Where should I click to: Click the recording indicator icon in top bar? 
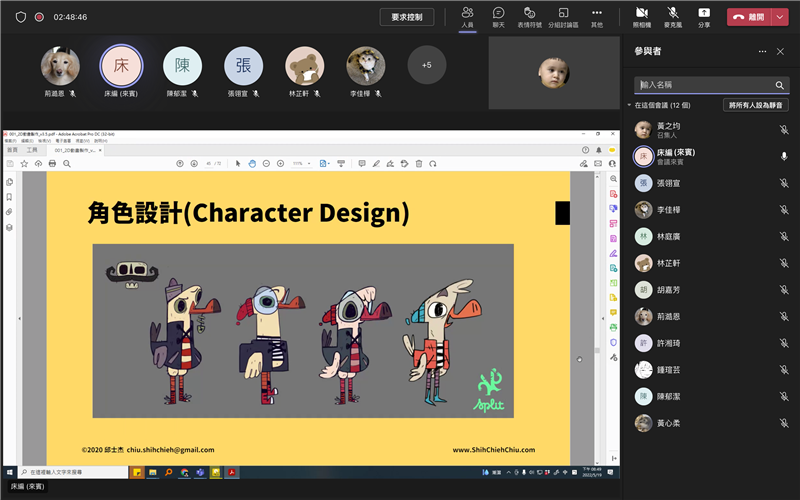click(39, 17)
